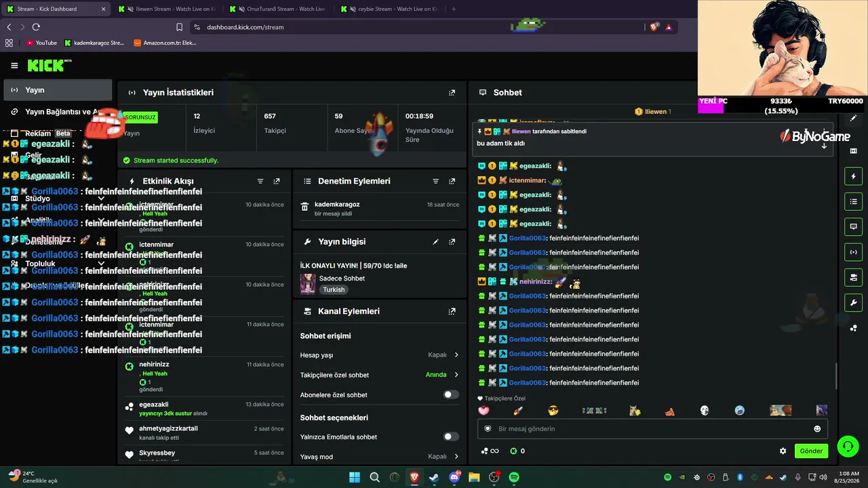Screen dimensions: 868x488
Task: Click kademkaragoz in Denetim Eylemleri
Action: coord(337,204)
